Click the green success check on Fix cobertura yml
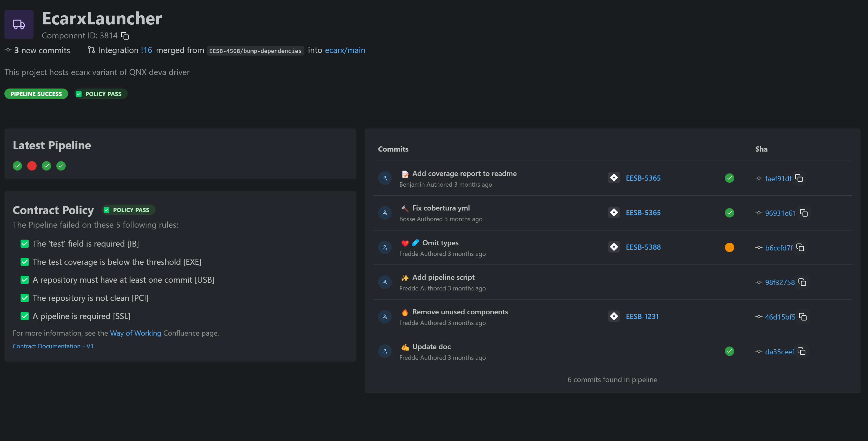This screenshot has height=441, width=868. click(730, 212)
